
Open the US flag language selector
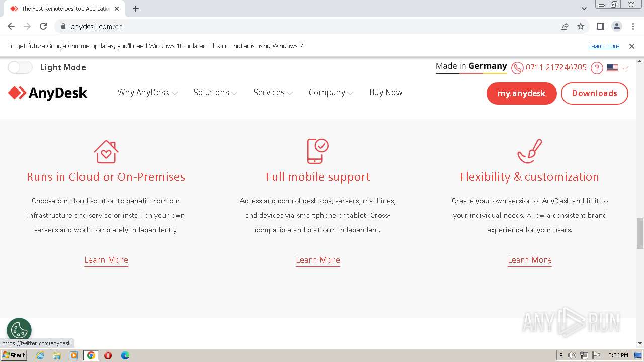617,68
